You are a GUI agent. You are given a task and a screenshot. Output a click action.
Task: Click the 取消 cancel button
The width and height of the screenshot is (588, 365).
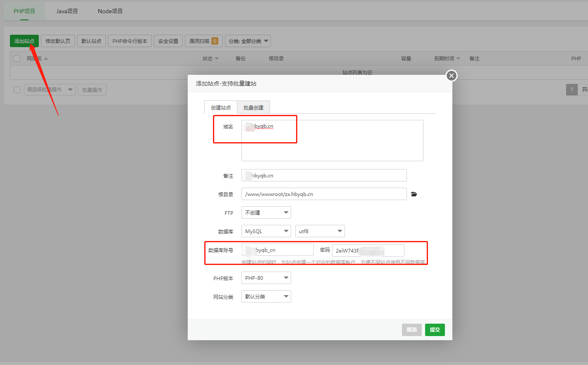(x=412, y=330)
